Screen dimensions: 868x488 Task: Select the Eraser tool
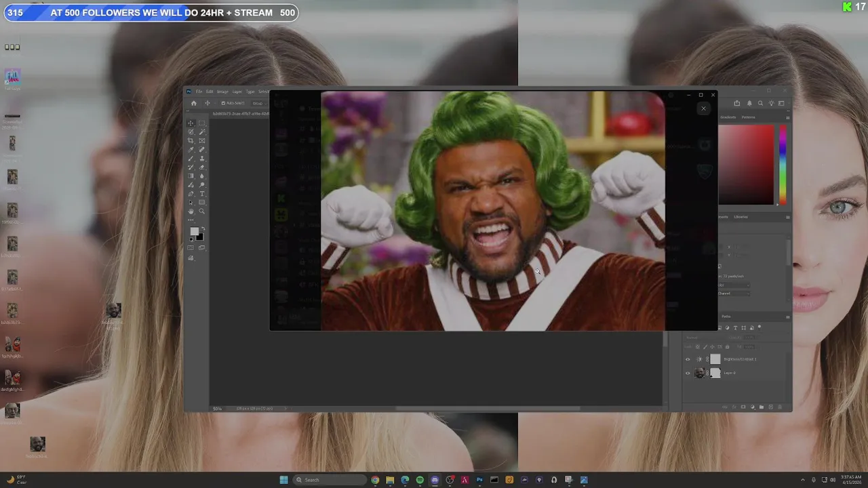tap(202, 167)
